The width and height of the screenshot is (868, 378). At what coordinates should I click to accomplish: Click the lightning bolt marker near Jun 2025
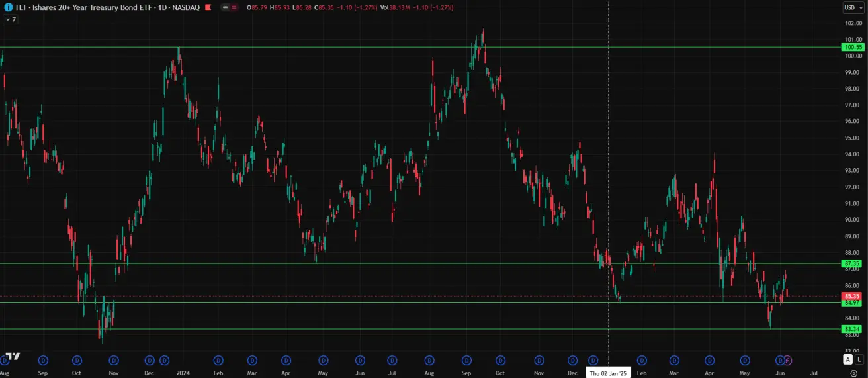787,360
